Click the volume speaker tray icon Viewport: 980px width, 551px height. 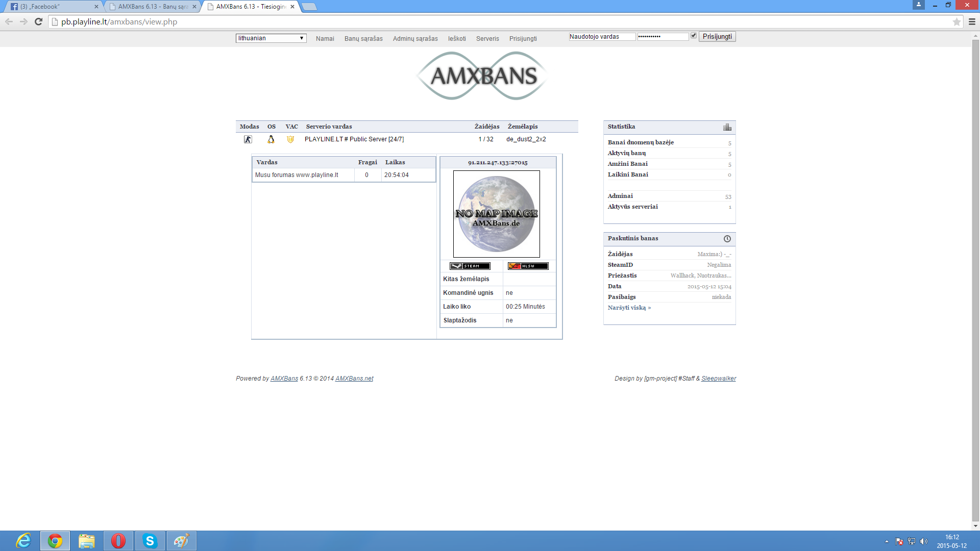(924, 541)
